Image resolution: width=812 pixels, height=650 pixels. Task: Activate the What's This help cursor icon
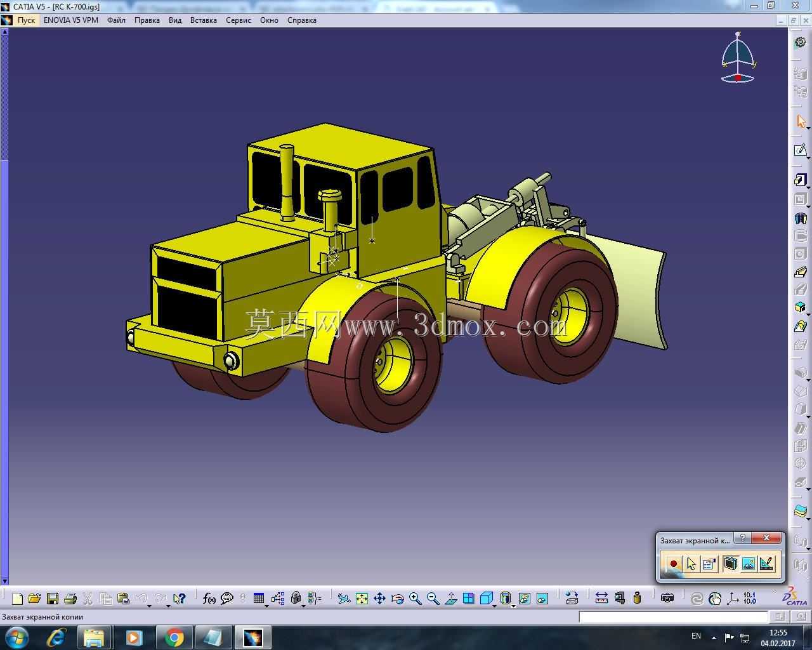(179, 598)
